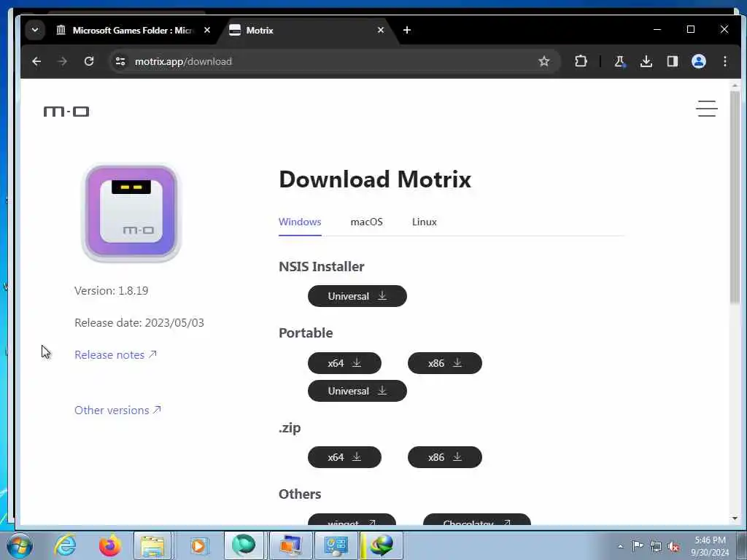Download Portable x86 build
Screen dimensions: 747x560
(445, 363)
